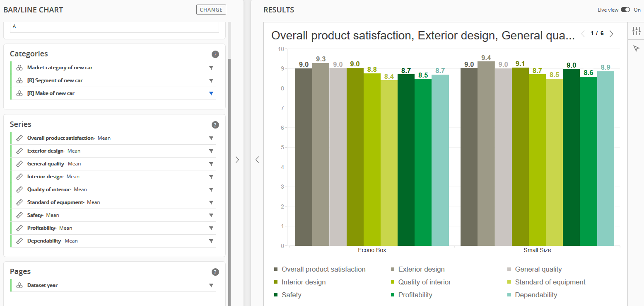This screenshot has width=644, height=306.
Task: Toggle Overall product satisfaction legend entry
Action: [320, 270]
